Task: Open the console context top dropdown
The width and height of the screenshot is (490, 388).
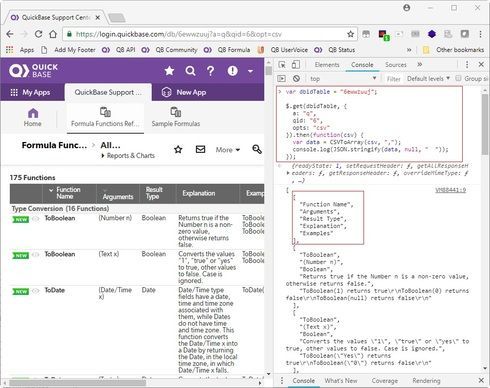Action: tap(343, 79)
